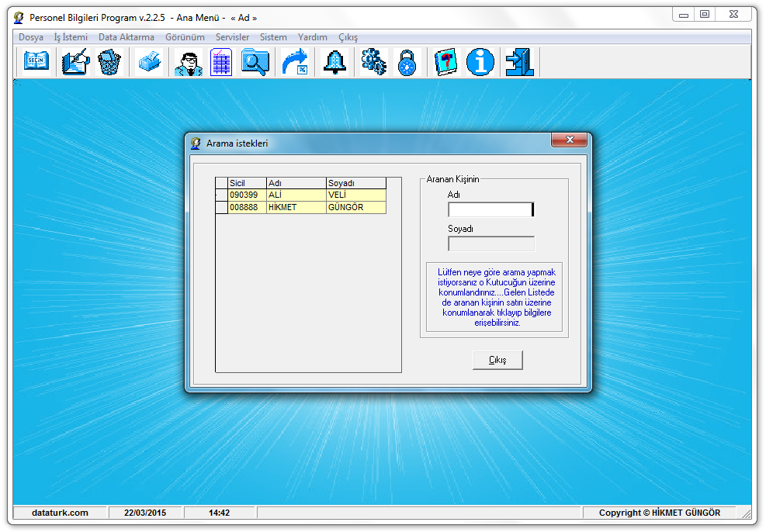This screenshot has height=532, width=766.
Task: Click the Adı input field
Action: (491, 209)
